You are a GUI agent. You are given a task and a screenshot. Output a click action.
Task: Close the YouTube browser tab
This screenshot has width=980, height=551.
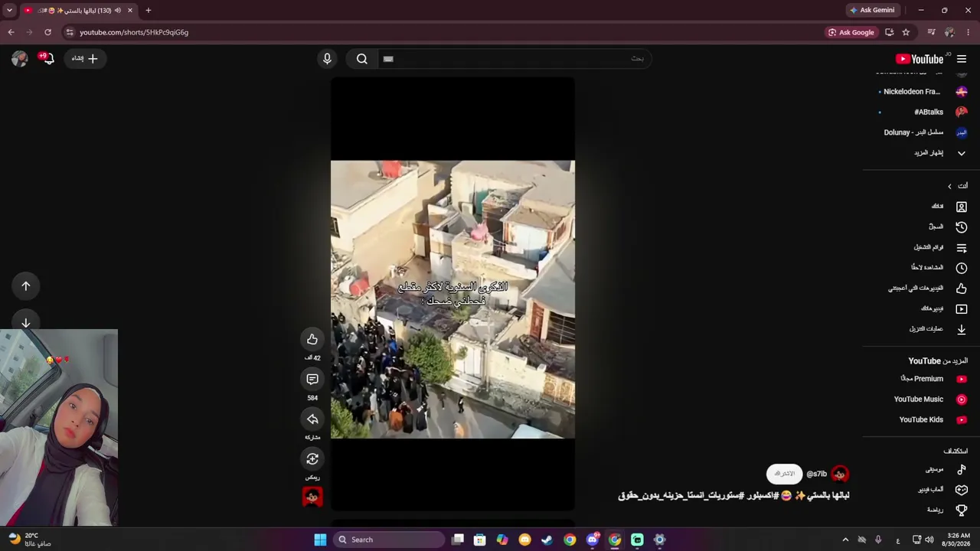(x=130, y=10)
